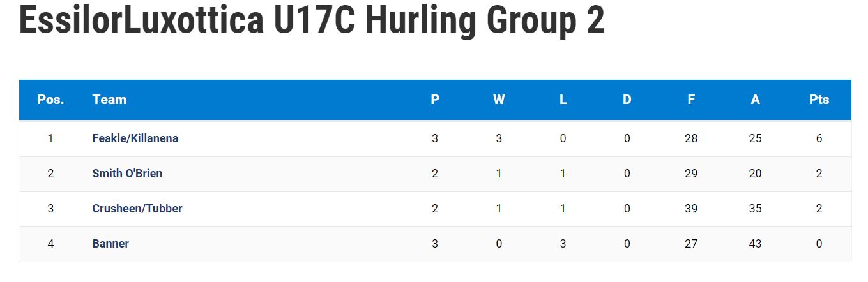This screenshot has width=868, height=282.
Task: Select the W (wins) column header
Action: tap(499, 100)
